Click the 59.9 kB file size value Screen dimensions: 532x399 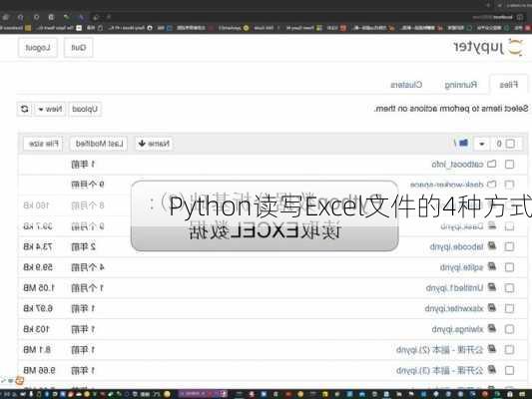[x=38, y=267]
